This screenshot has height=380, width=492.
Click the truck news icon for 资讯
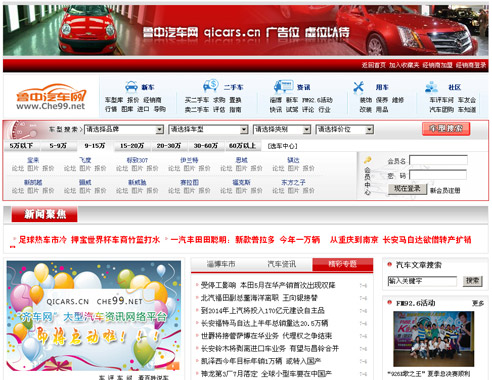pos(283,86)
